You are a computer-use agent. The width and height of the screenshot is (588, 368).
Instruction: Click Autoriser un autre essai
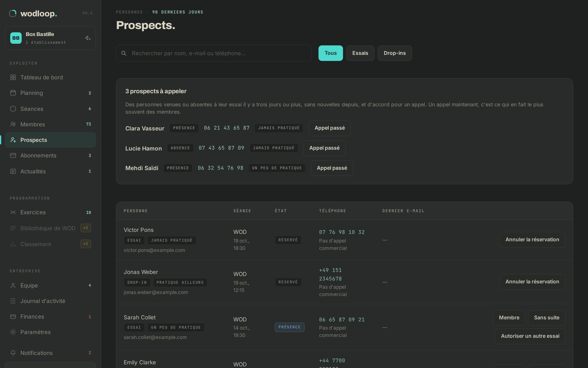530,336
